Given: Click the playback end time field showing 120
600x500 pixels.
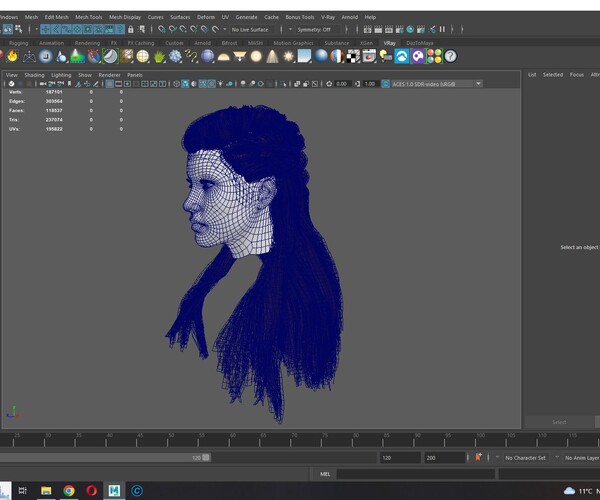Looking at the screenshot, I should pyautogui.click(x=399, y=458).
